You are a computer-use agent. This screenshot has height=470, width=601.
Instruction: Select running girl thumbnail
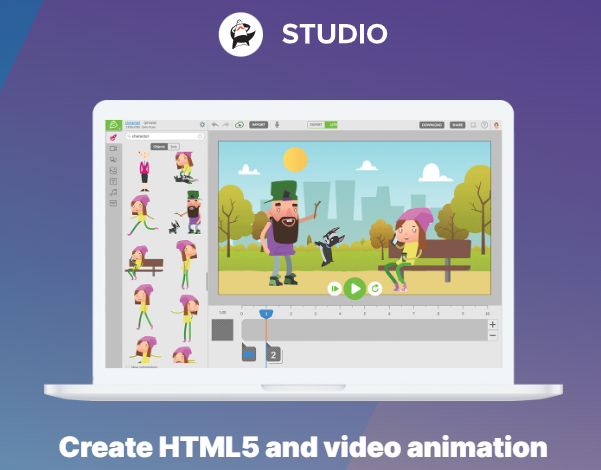[141, 215]
